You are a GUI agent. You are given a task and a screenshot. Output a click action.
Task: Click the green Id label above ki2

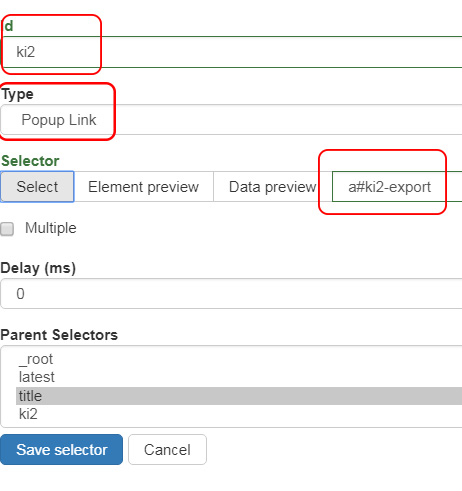tap(7, 26)
